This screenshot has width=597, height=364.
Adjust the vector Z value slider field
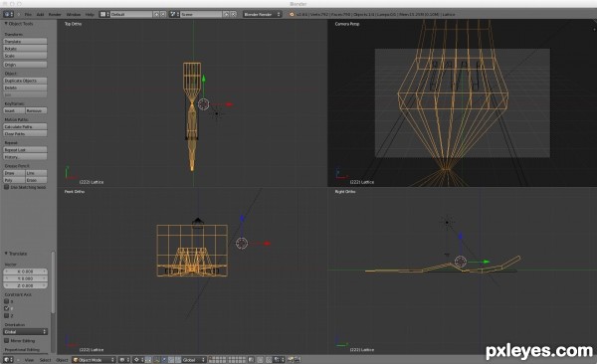pyautogui.click(x=26, y=285)
